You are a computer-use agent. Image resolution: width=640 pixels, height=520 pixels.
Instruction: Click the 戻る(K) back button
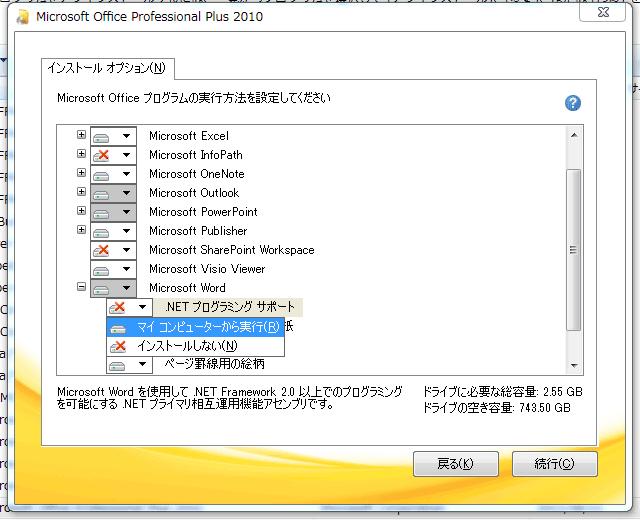coord(456,464)
